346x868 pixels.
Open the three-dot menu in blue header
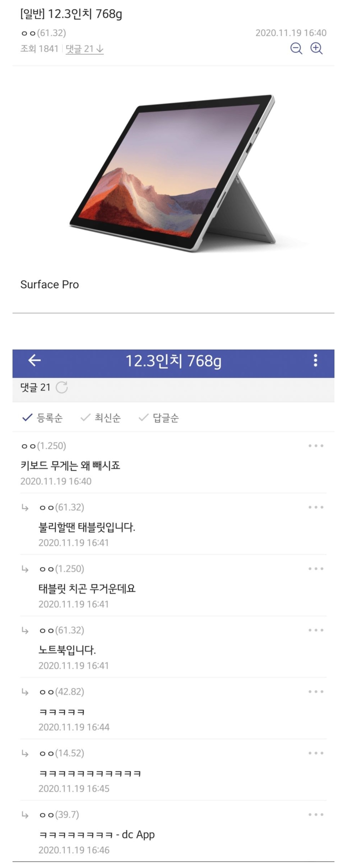[x=315, y=360]
